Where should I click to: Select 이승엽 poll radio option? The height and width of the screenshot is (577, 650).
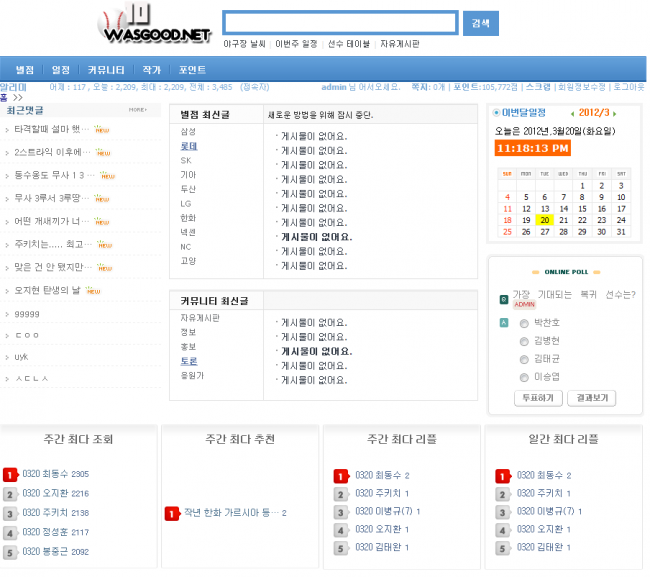[x=524, y=377]
